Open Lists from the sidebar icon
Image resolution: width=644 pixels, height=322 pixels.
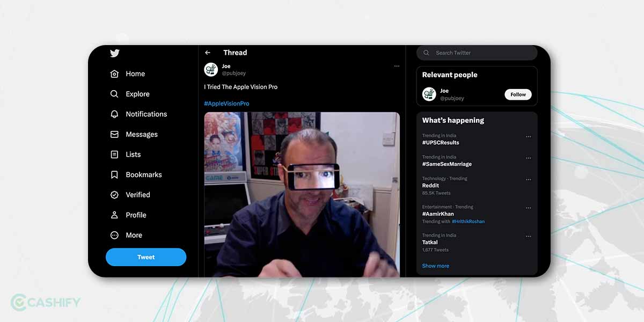(114, 154)
